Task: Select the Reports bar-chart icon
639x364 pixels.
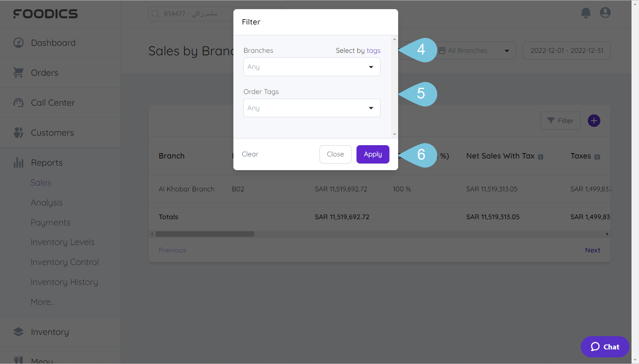Action: [18, 163]
